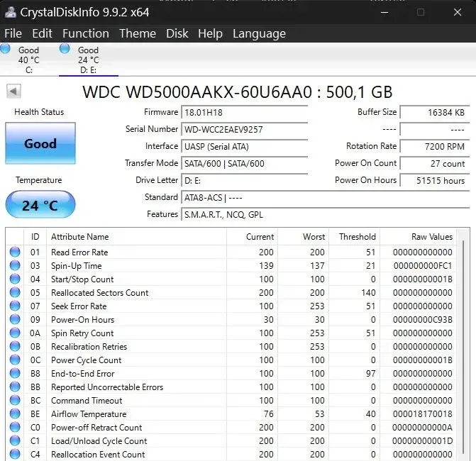The image size is (476, 461).
Task: Select the Command Timeout attribute name
Action: 87,401
